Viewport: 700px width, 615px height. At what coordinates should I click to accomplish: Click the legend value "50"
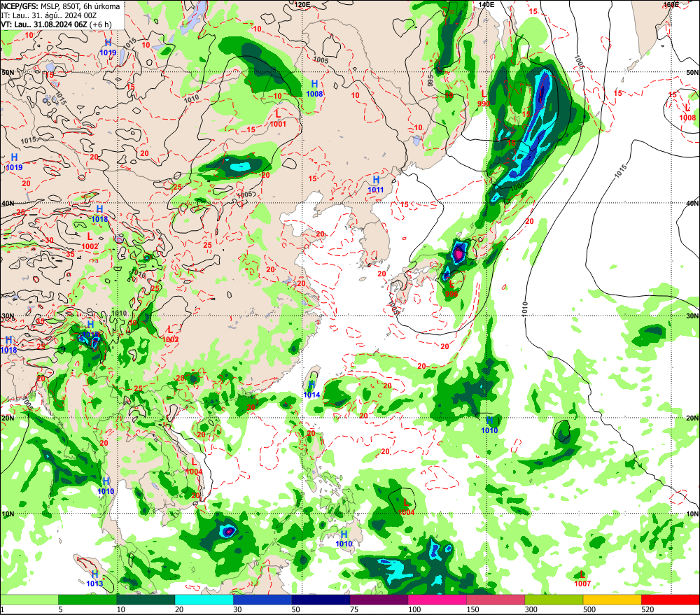pos(295,609)
